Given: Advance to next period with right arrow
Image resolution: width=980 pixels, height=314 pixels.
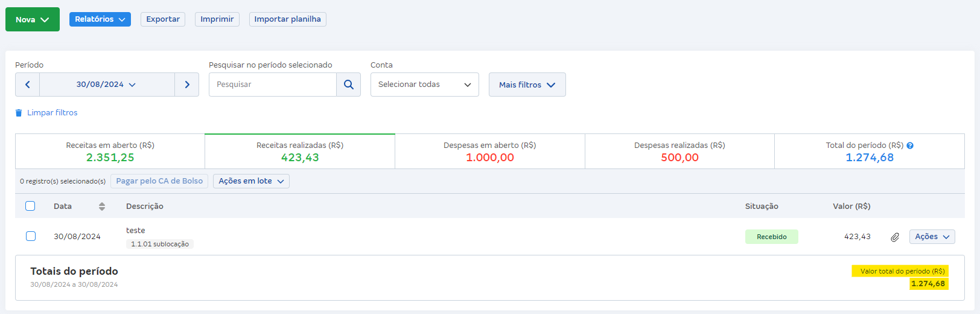Looking at the screenshot, I should tap(187, 85).
